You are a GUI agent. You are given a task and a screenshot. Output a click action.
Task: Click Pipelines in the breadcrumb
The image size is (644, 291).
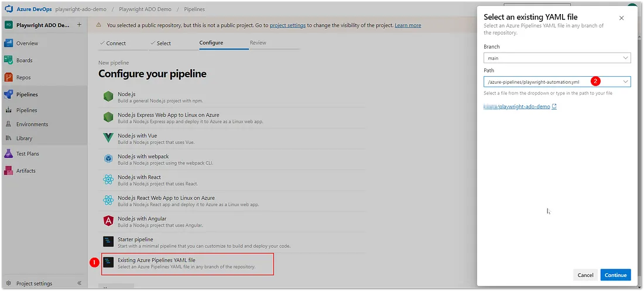pyautogui.click(x=194, y=9)
